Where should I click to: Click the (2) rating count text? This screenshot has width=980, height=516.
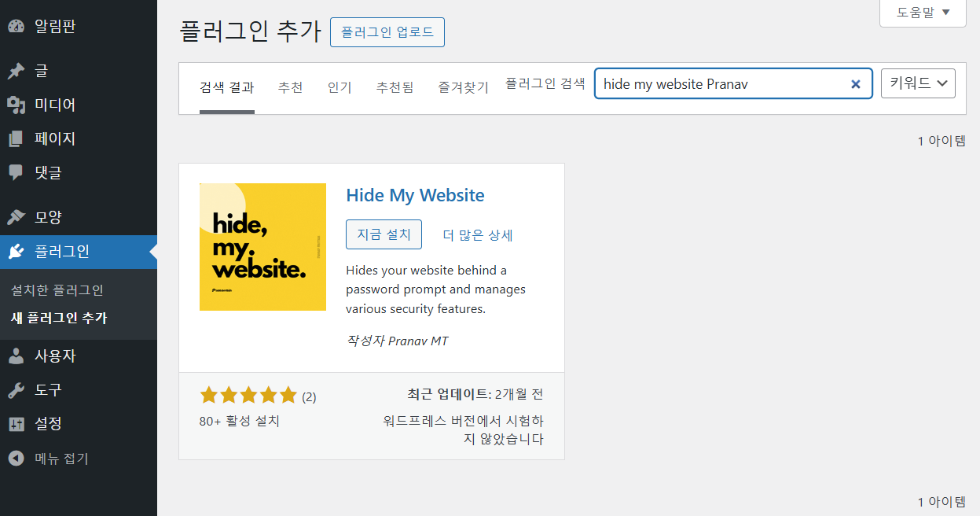pyautogui.click(x=309, y=396)
